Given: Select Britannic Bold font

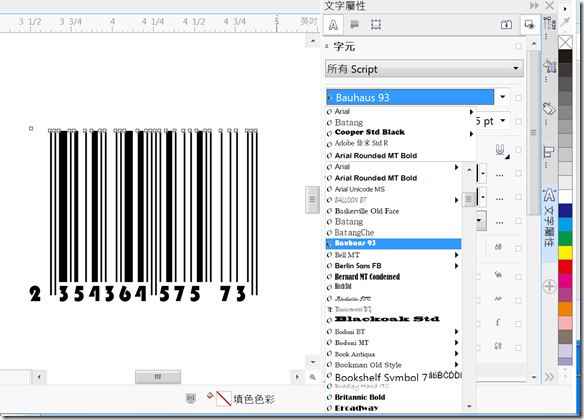Looking at the screenshot, I should pos(393,397).
